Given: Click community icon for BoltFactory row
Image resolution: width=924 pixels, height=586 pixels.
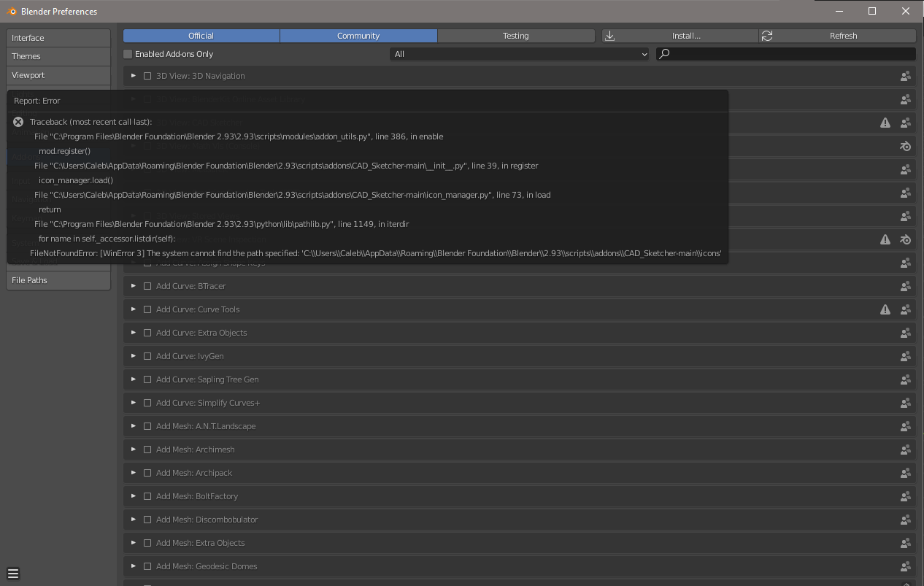Looking at the screenshot, I should (905, 496).
